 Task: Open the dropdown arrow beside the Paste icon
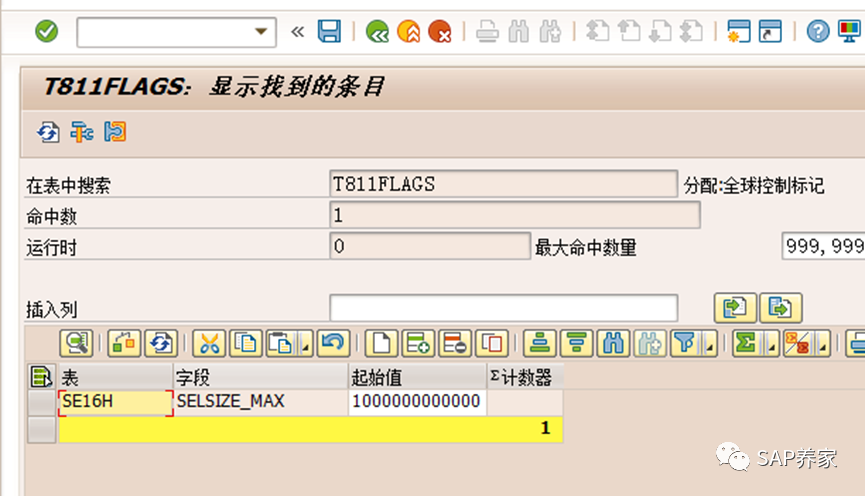pos(306,343)
